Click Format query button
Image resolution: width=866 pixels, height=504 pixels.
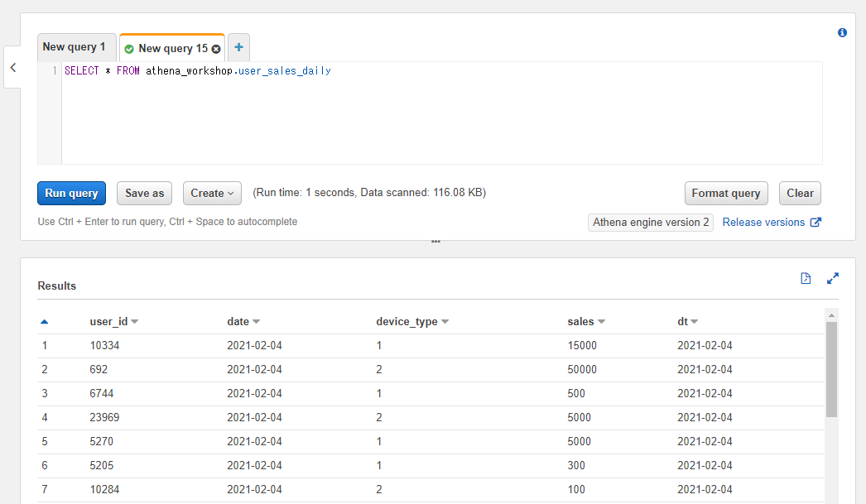(x=726, y=193)
